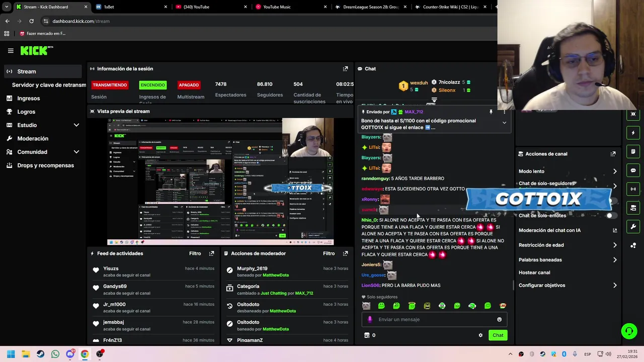Screen dimensions: 644x362
Task: Open chat settings gear
Action: [x=480, y=335]
